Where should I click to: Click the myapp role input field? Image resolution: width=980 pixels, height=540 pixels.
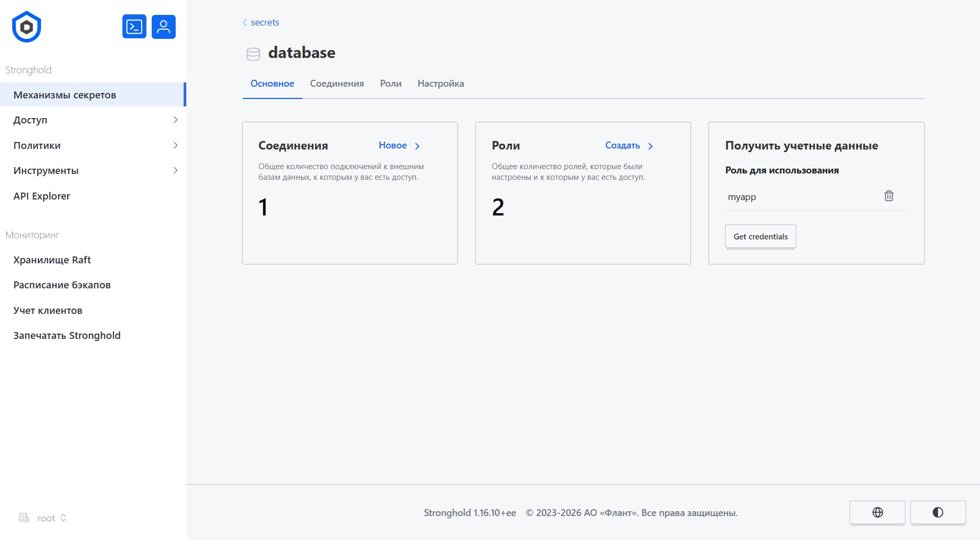798,197
